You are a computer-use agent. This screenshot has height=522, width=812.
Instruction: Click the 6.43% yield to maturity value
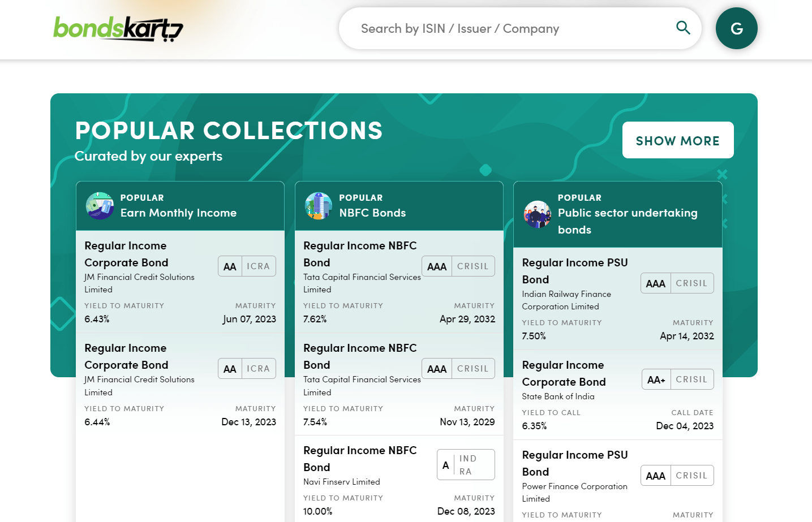point(97,319)
